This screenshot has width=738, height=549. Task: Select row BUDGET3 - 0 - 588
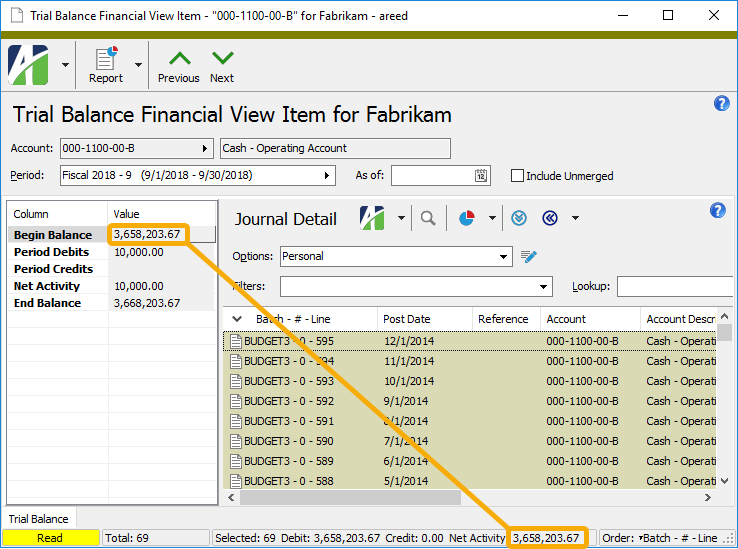coord(470,481)
